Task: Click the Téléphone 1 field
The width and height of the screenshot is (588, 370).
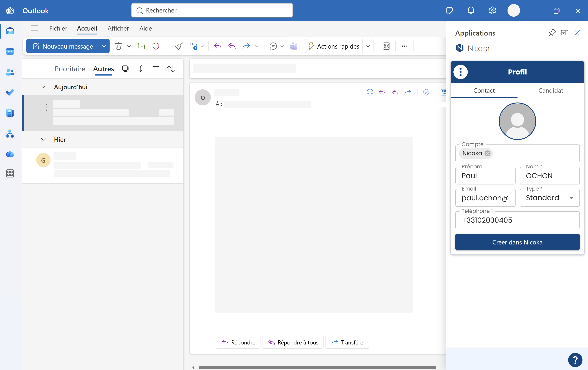Action: click(518, 220)
